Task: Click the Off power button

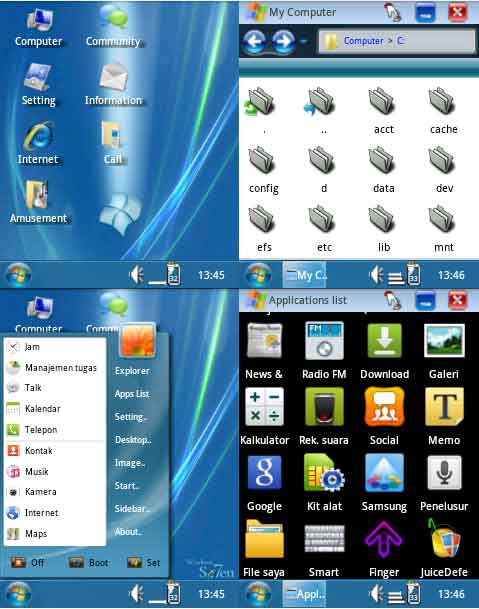Action: tap(28, 562)
